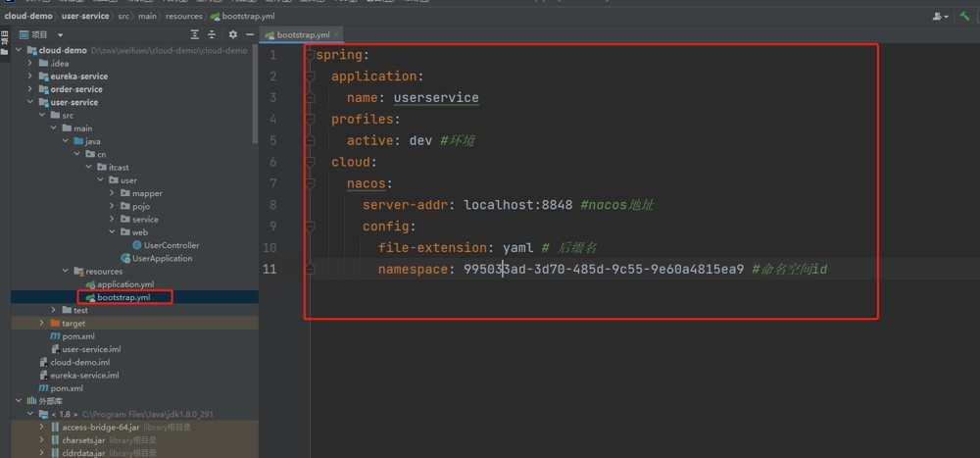Viewport: 980px width, 458px height.
Task: Click bootstrap.yml in the breadcrumb bar
Action: (x=242, y=17)
